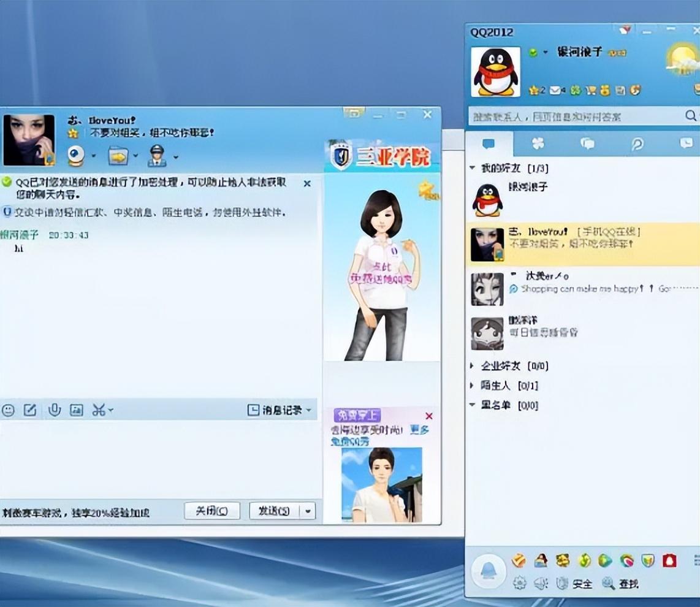
Task: Switch to the groups double-bubble tab
Action: (x=587, y=144)
